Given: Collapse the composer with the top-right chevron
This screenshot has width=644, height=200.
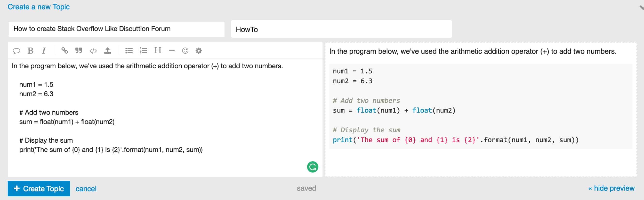Looking at the screenshot, I should [x=641, y=7].
